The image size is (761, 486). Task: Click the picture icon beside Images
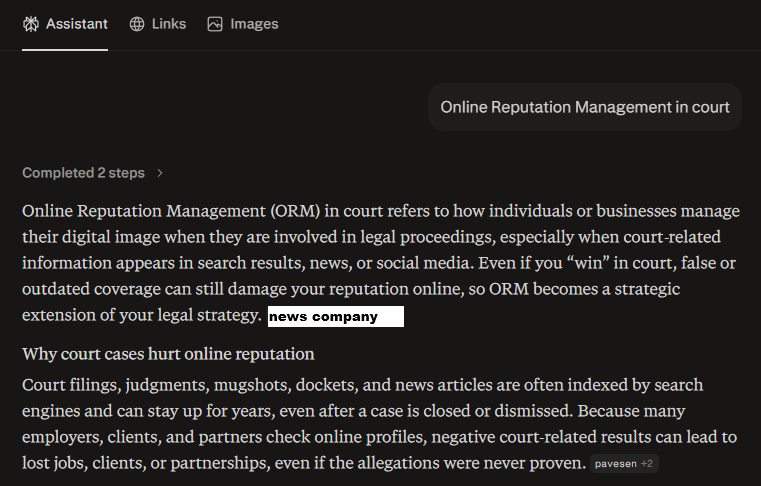(x=215, y=24)
